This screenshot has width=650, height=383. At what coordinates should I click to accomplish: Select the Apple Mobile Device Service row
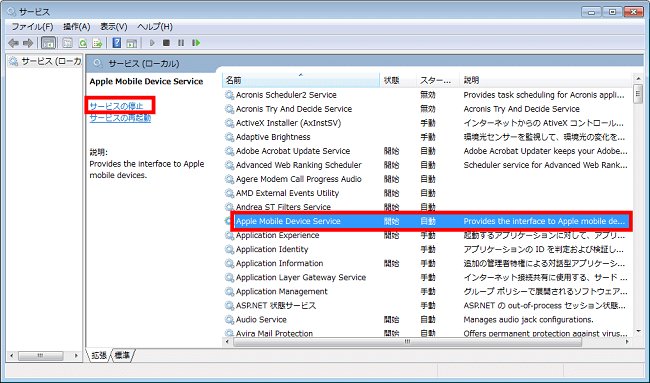click(427, 221)
